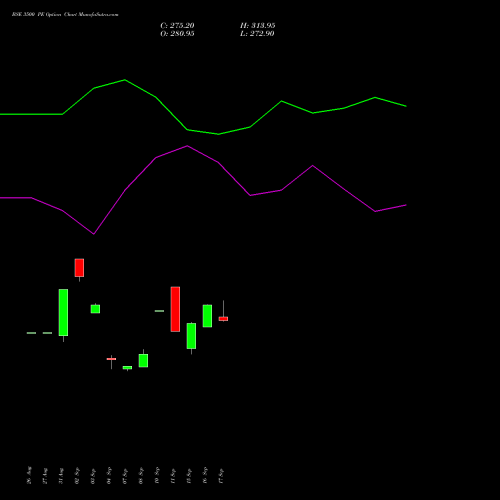
Task: Click the PE Options Chart title text
Action: (65, 15)
